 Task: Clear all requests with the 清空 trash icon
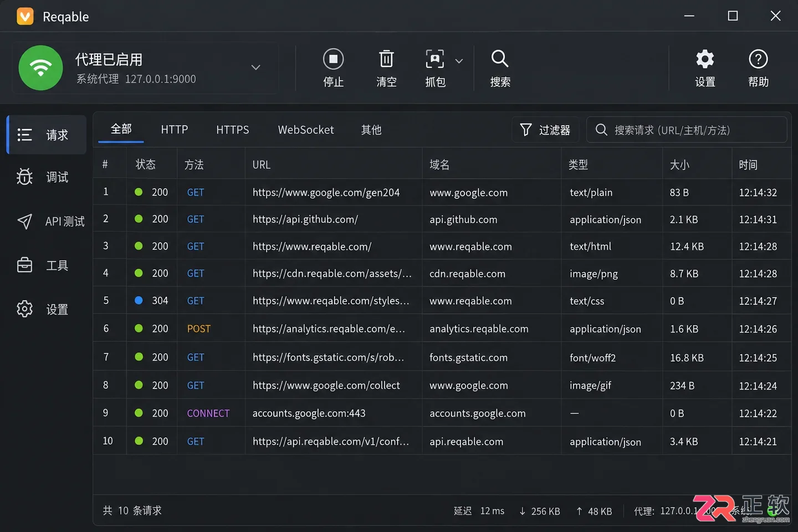[386, 59]
